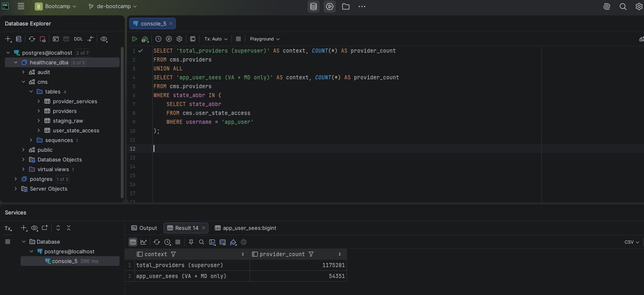Click the '2 of 7' badge beside postgres@localhost

[x=82, y=53]
